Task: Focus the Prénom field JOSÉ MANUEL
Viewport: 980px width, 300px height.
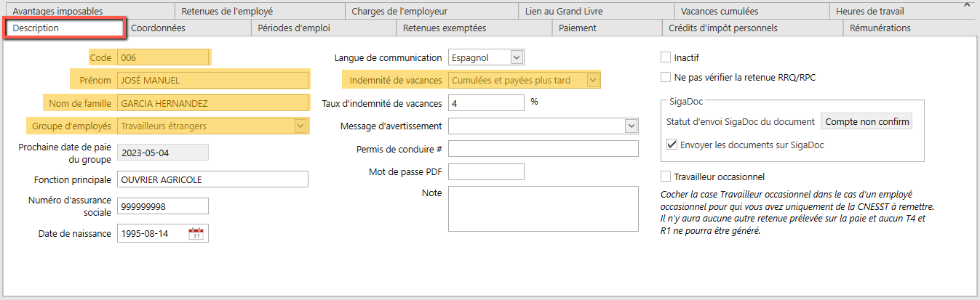Action: pos(213,80)
